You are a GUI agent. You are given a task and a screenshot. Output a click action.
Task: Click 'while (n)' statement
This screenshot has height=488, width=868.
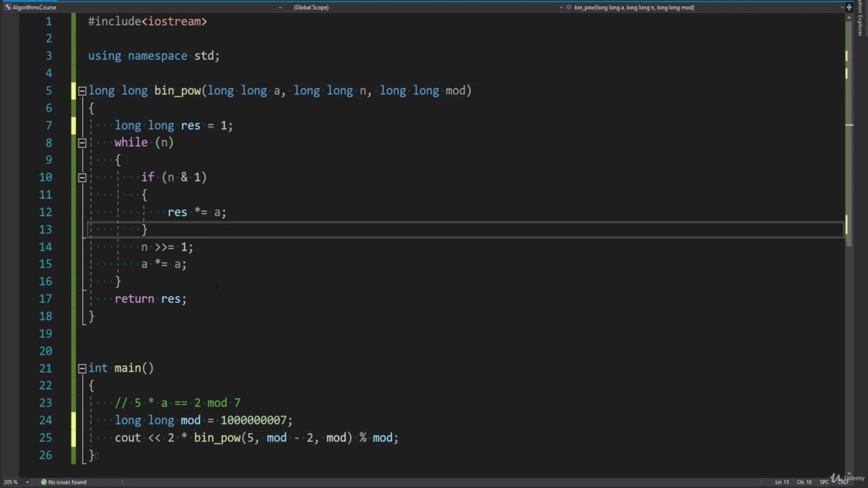(x=144, y=142)
